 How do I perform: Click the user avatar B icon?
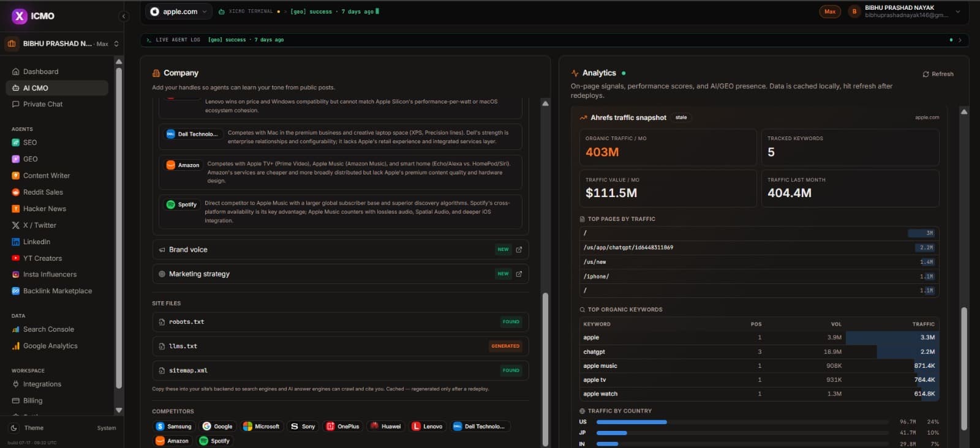854,12
